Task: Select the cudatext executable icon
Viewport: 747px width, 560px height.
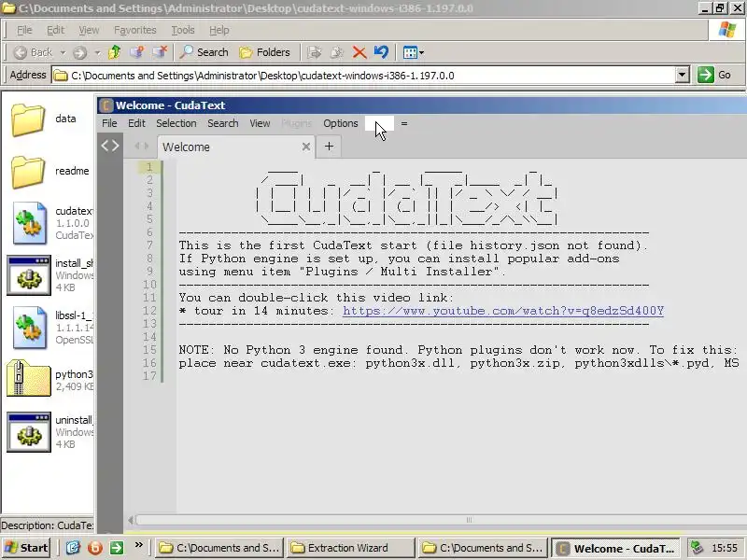Action: pyautogui.click(x=30, y=223)
